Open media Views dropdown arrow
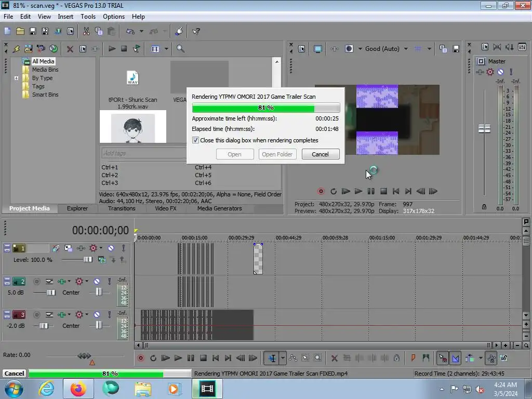Viewport: 532px width, 399px height. pyautogui.click(x=166, y=49)
